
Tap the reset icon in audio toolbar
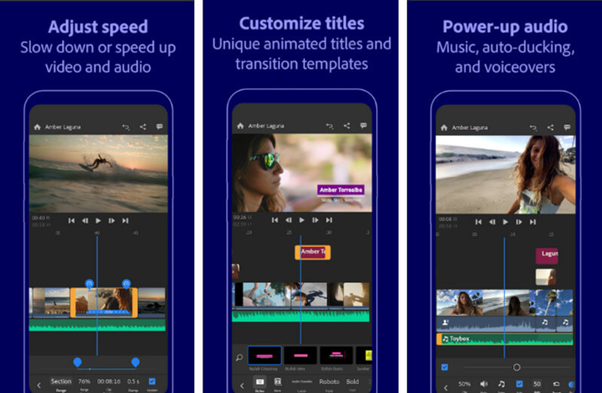(556, 384)
